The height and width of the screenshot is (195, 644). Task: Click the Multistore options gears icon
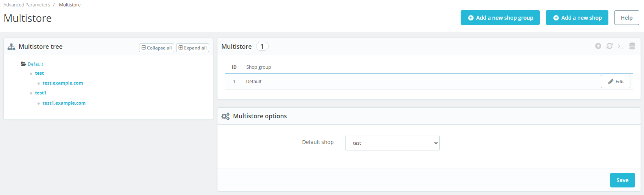click(225, 116)
